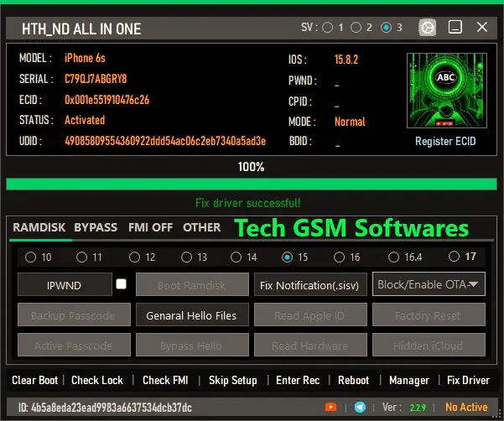
Task: Select iOS version 10 radio button
Action: [30, 257]
